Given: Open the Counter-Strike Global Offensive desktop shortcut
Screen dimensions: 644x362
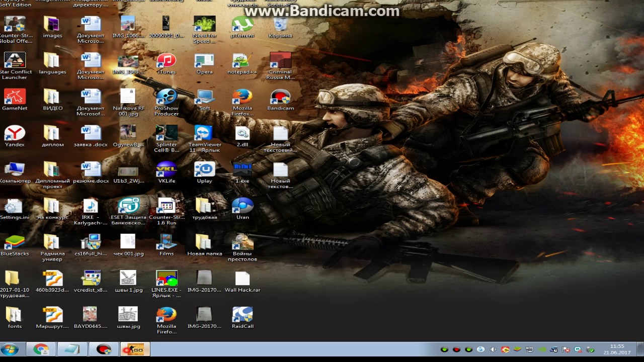Looking at the screenshot, I should tap(15, 30).
